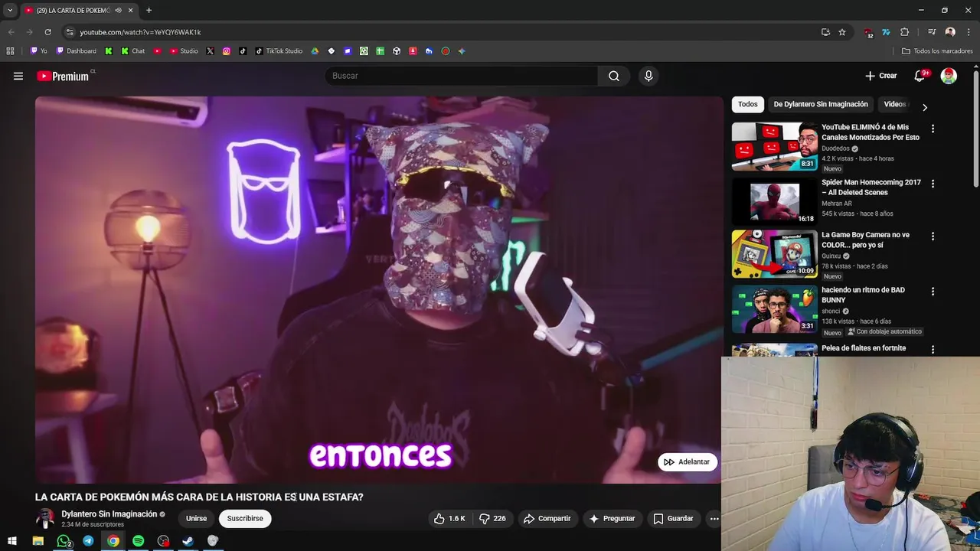
Task: Select De Dylantero Sin Imaginación chip
Action: 821,104
